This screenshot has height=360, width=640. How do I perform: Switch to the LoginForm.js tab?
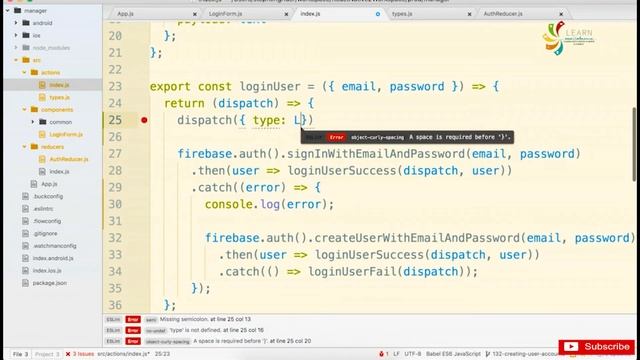[225, 14]
